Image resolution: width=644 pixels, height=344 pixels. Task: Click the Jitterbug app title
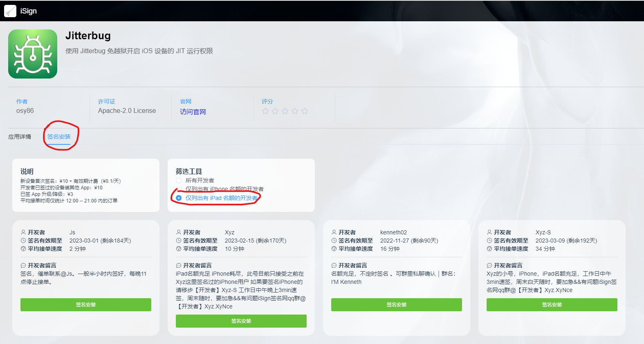(88, 36)
